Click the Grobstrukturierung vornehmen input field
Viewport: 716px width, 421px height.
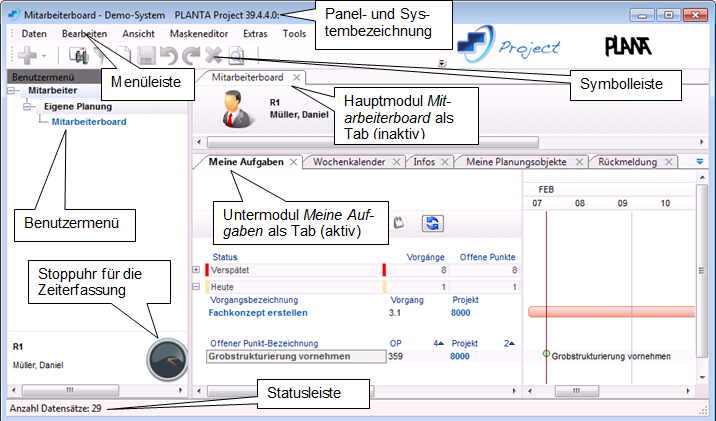pos(296,356)
